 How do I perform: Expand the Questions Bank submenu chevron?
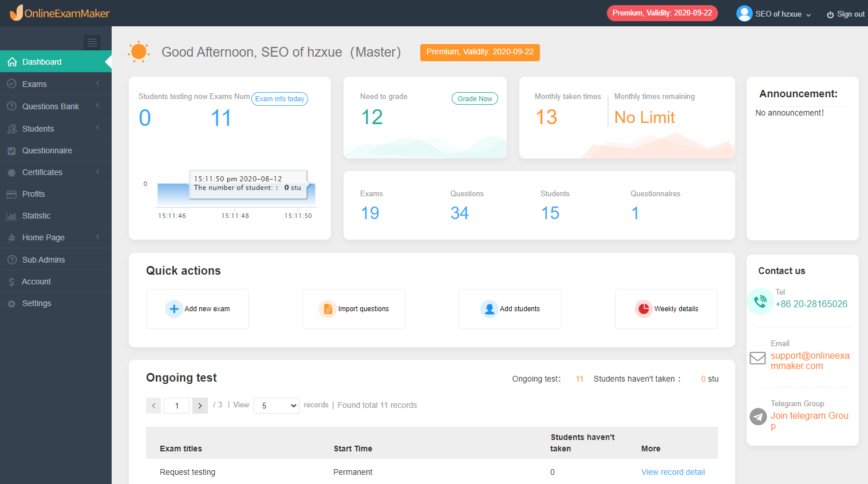(98, 106)
